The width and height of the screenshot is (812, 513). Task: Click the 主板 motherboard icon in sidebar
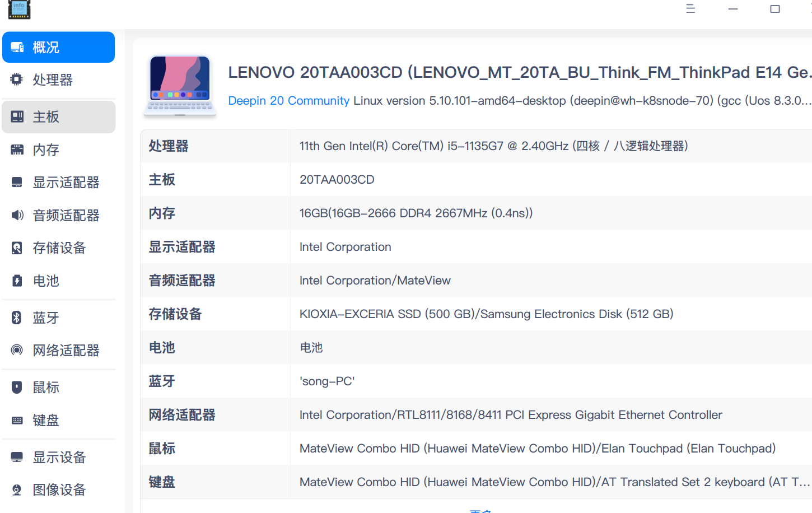(x=17, y=116)
